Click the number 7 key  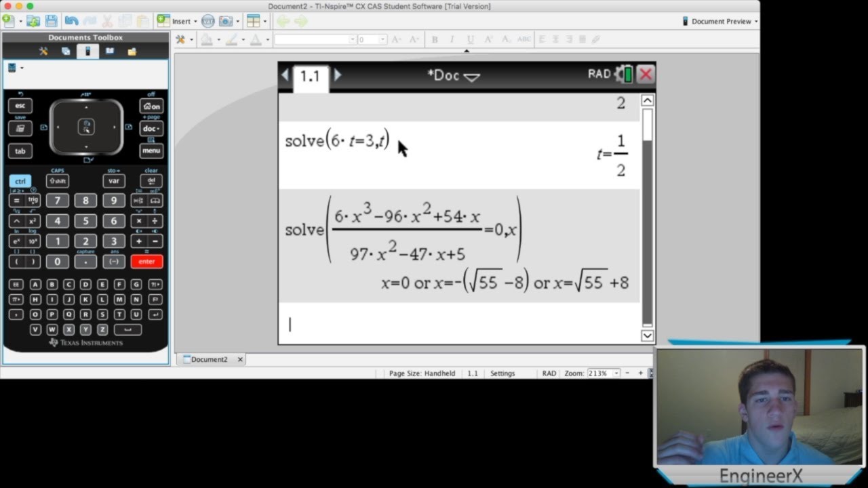58,201
